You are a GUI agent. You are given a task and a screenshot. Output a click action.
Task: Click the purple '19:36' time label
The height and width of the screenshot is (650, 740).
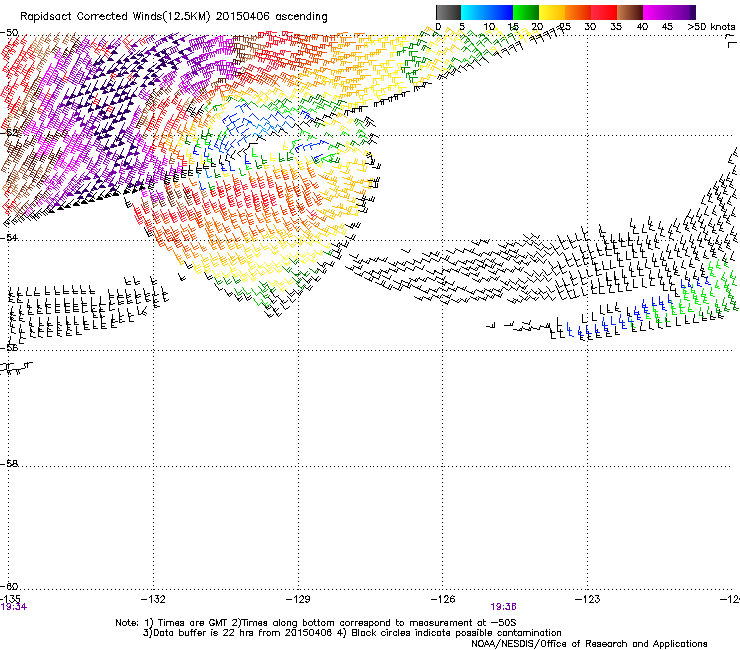(503, 607)
